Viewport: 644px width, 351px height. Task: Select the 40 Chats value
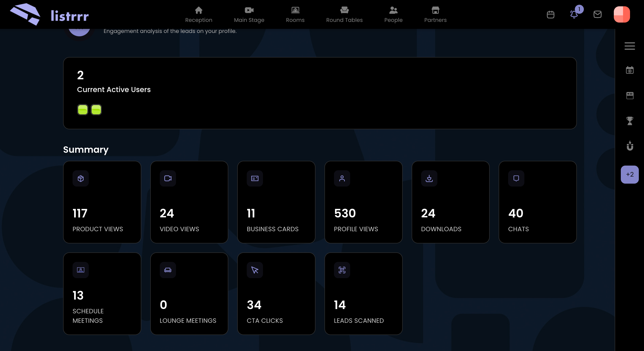click(x=516, y=213)
